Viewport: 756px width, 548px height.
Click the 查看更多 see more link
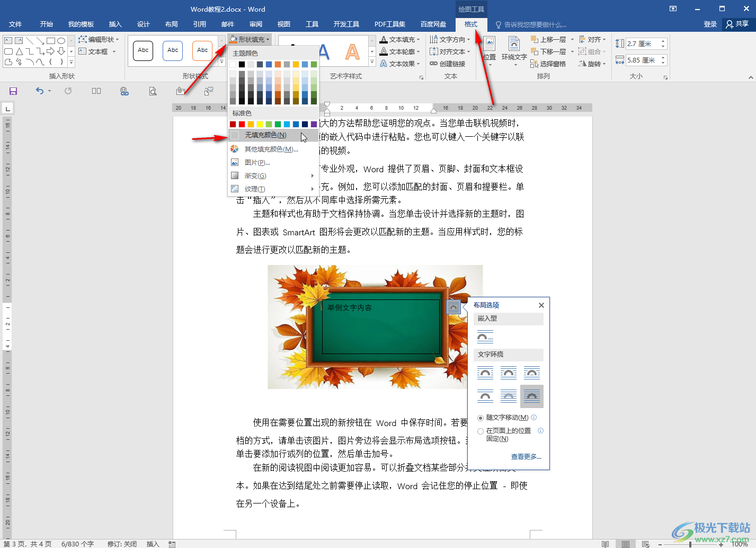(x=526, y=457)
